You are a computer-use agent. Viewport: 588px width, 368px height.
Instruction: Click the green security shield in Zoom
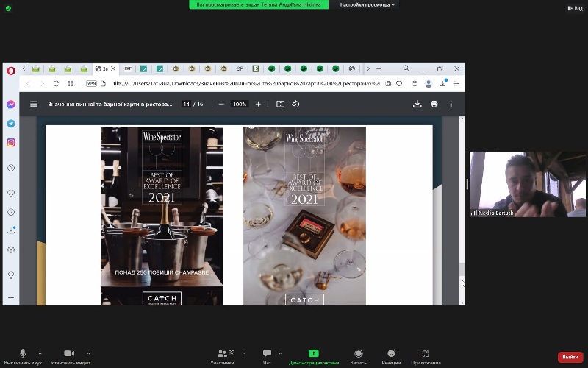click(8, 8)
